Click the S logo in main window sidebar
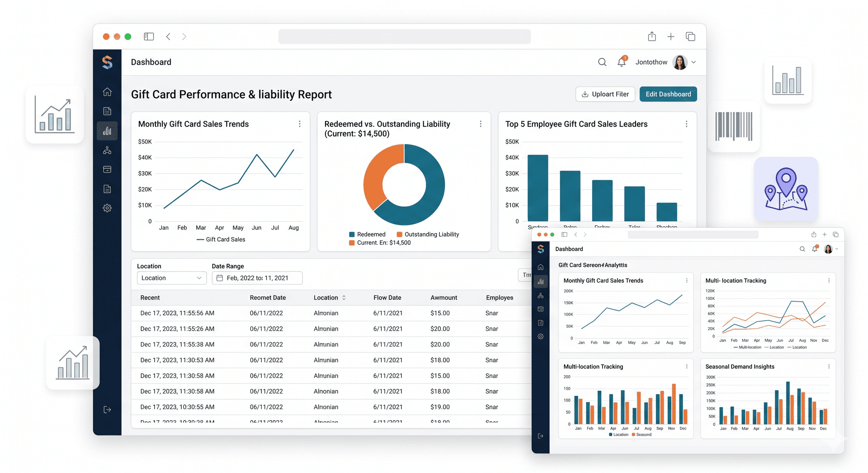The height and width of the screenshot is (473, 868). click(x=107, y=62)
